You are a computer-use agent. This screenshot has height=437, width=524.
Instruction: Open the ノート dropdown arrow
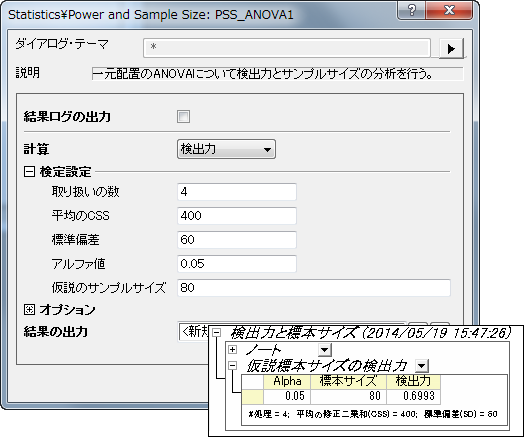[x=324, y=350]
